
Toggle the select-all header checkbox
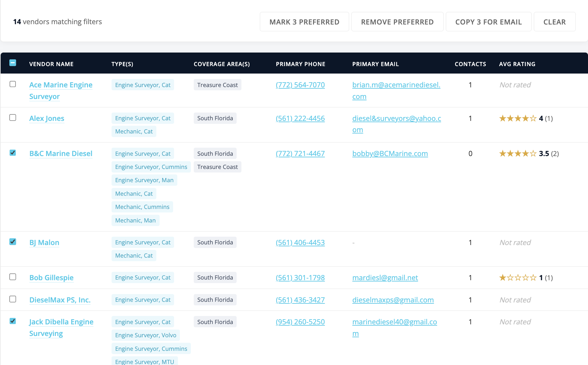pyautogui.click(x=13, y=63)
